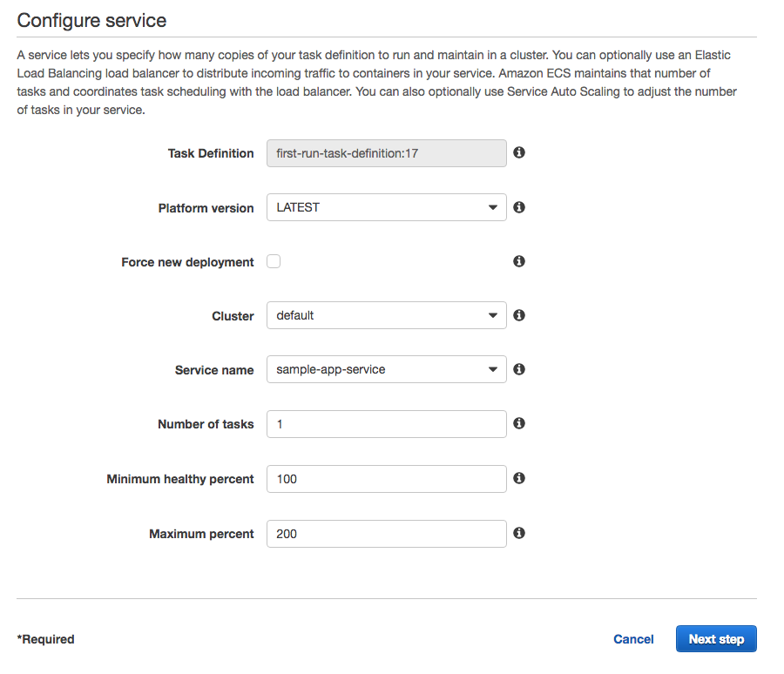
Task: Enable the Force new deployment checkbox
Action: click(274, 261)
